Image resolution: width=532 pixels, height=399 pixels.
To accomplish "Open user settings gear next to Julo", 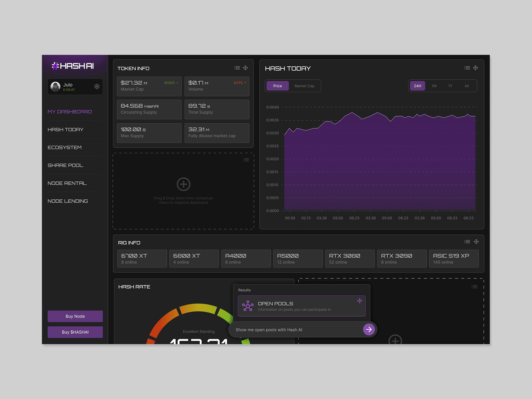I will point(97,86).
